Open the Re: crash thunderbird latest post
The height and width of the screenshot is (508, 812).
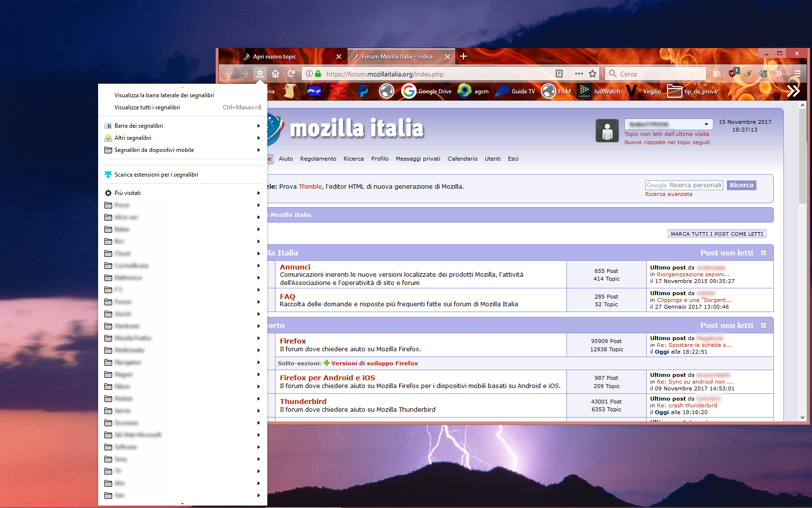(x=687, y=405)
